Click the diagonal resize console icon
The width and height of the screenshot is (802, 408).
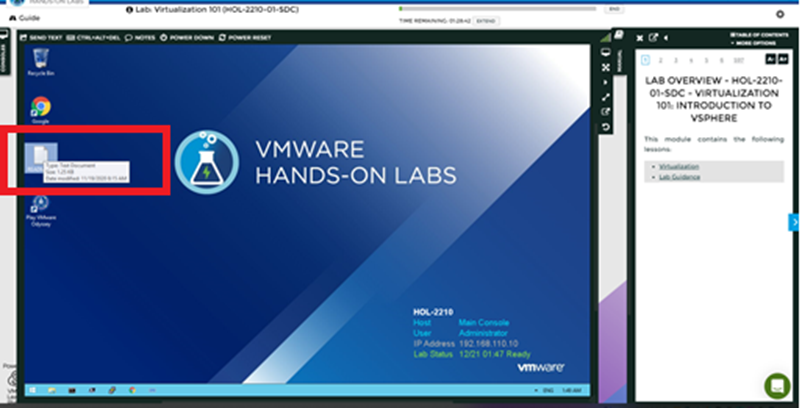[x=606, y=97]
